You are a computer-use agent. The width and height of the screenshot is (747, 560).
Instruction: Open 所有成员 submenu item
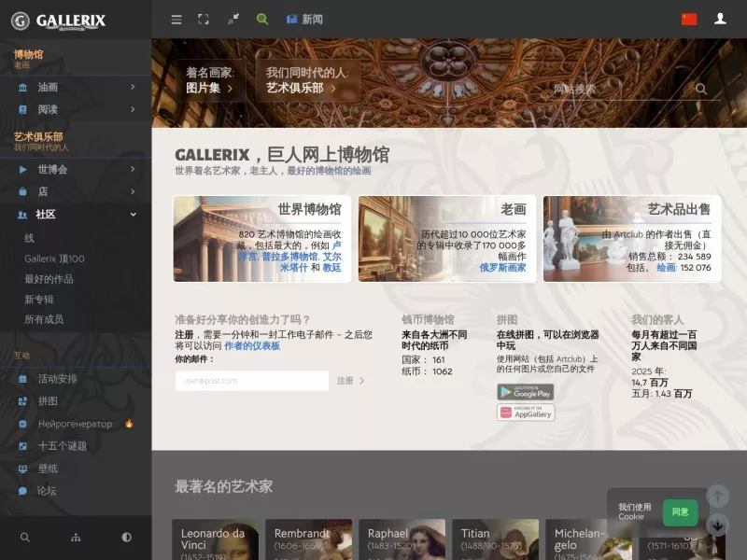[x=44, y=319]
